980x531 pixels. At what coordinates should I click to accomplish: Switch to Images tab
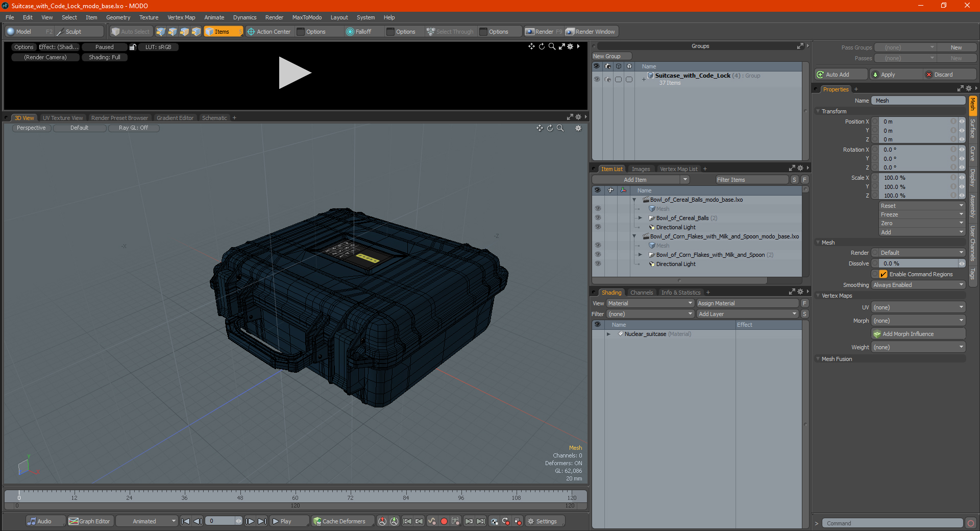[641, 169]
